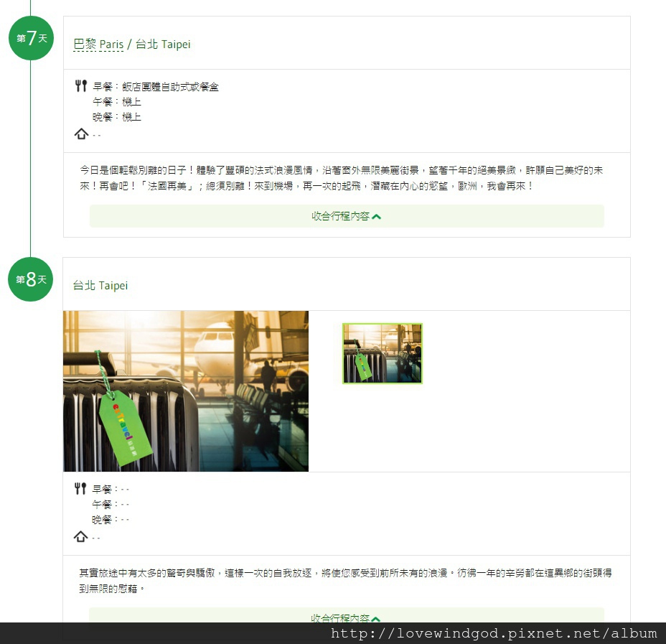Viewport: 666px width, 644px height.
Task: Collapse Day 7 itinerary with 收合行程內容 button
Action: pyautogui.click(x=347, y=216)
